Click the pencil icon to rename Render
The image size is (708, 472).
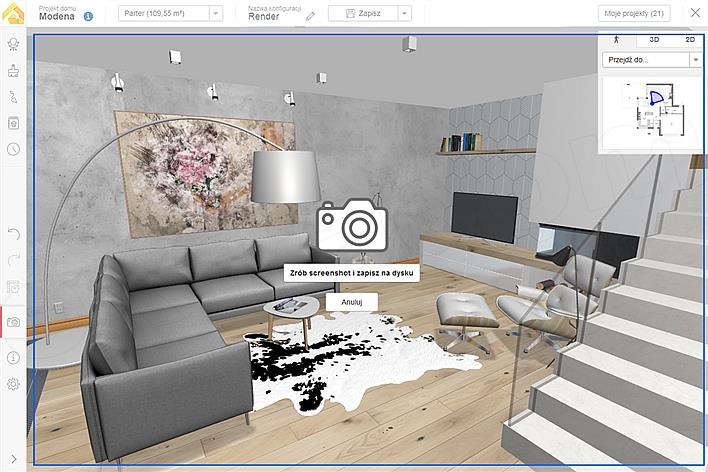coord(310,16)
